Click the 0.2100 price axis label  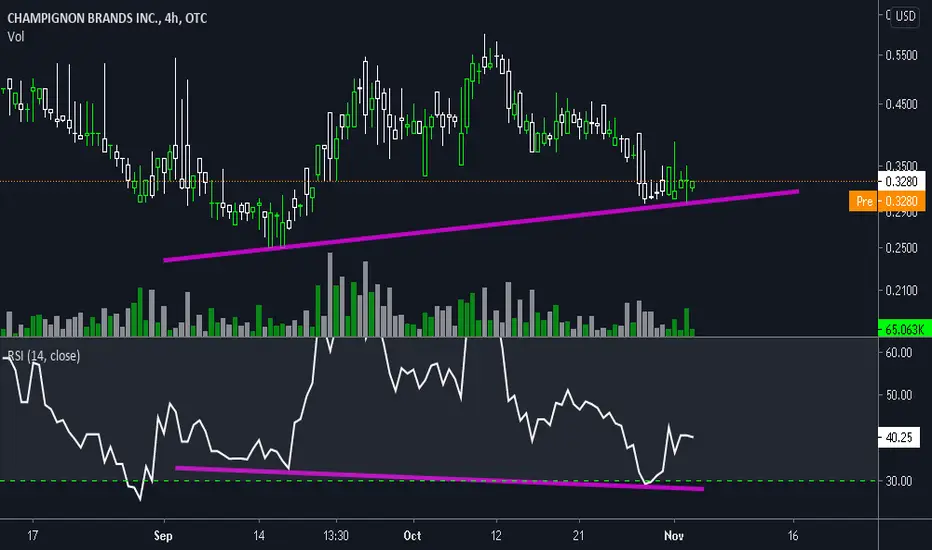901,291
